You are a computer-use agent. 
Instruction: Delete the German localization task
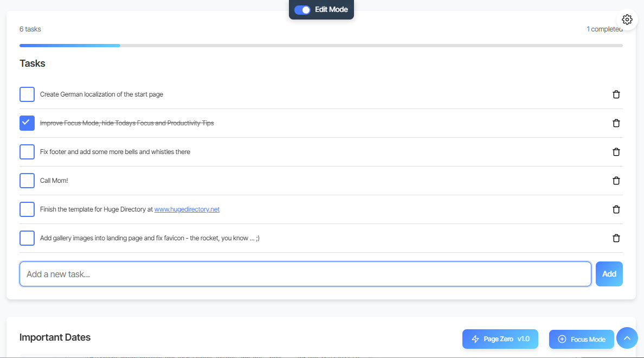pos(616,94)
